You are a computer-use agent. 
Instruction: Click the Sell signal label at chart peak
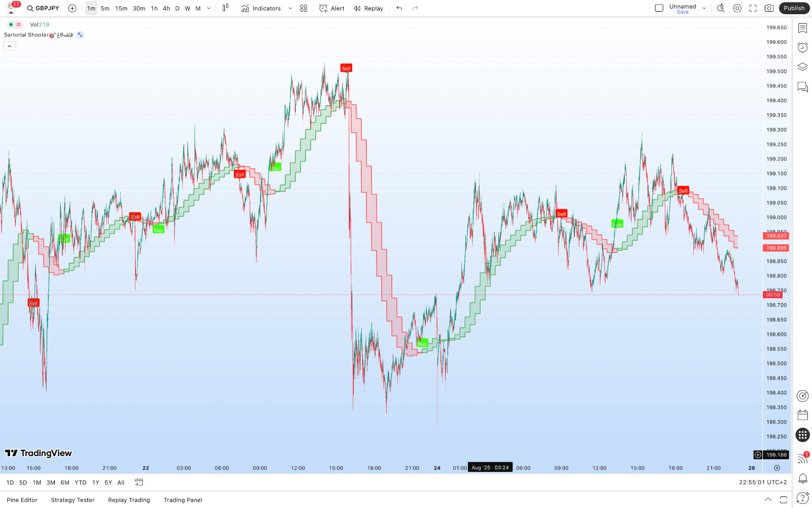(x=346, y=68)
